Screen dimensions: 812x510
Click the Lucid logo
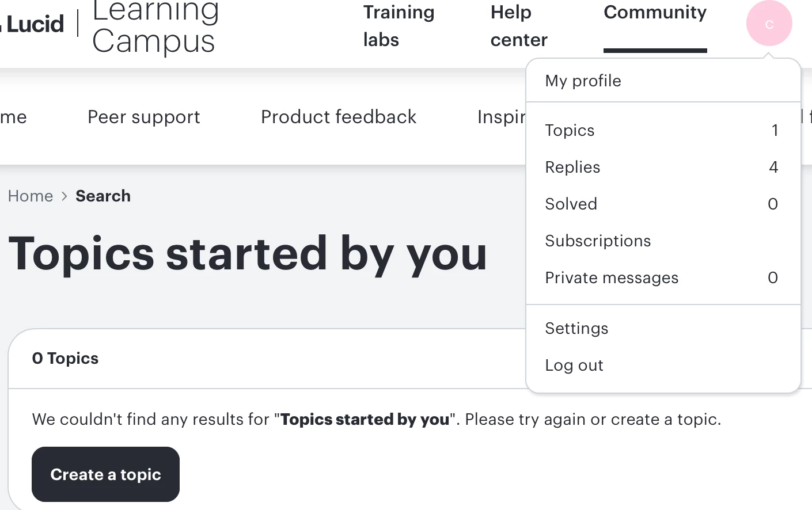(32, 24)
